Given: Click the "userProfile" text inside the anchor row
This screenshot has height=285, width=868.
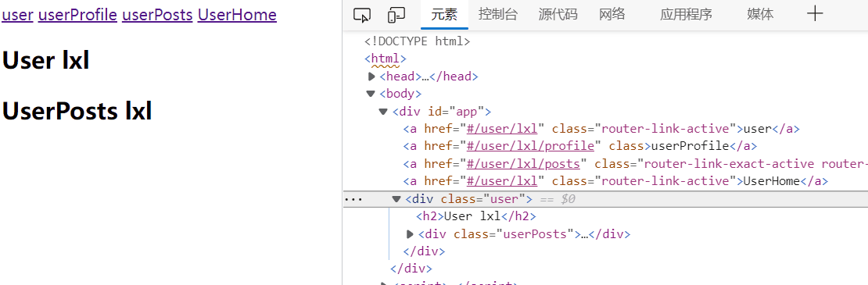Looking at the screenshot, I should click(689, 146).
